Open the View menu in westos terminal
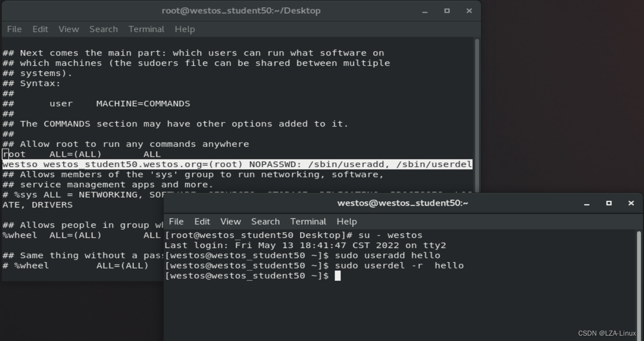Screen dimensions: 644x341 point(230,221)
